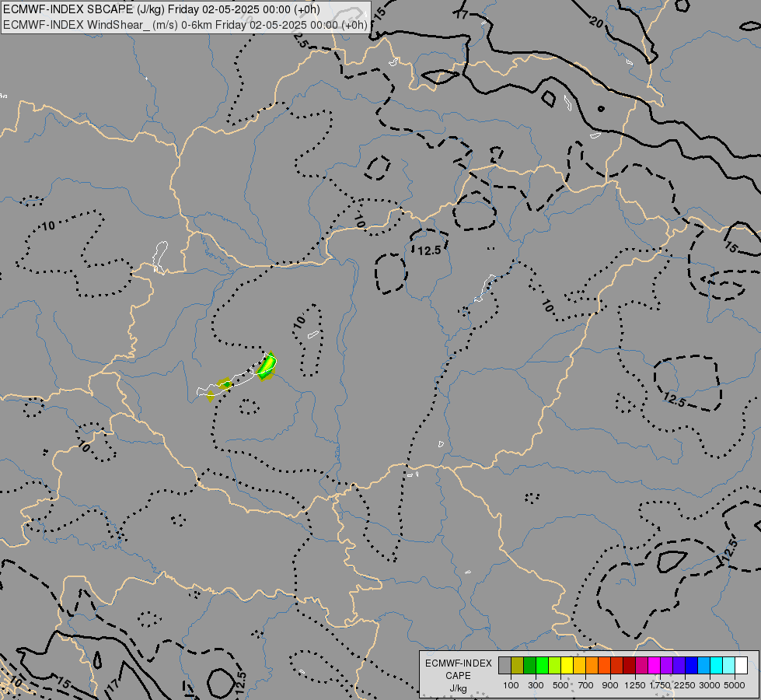Click the '500' legend tick value

560,685
